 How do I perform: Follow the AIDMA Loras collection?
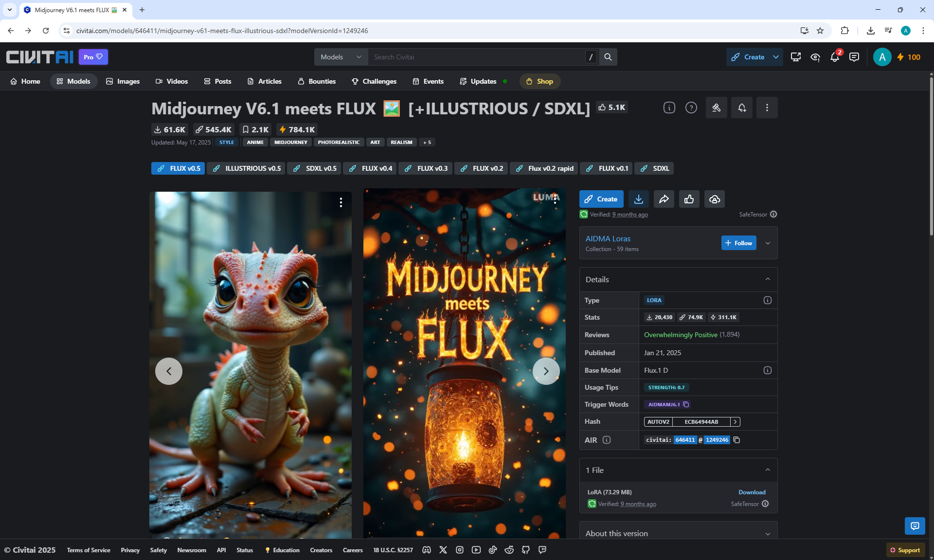[x=738, y=243]
